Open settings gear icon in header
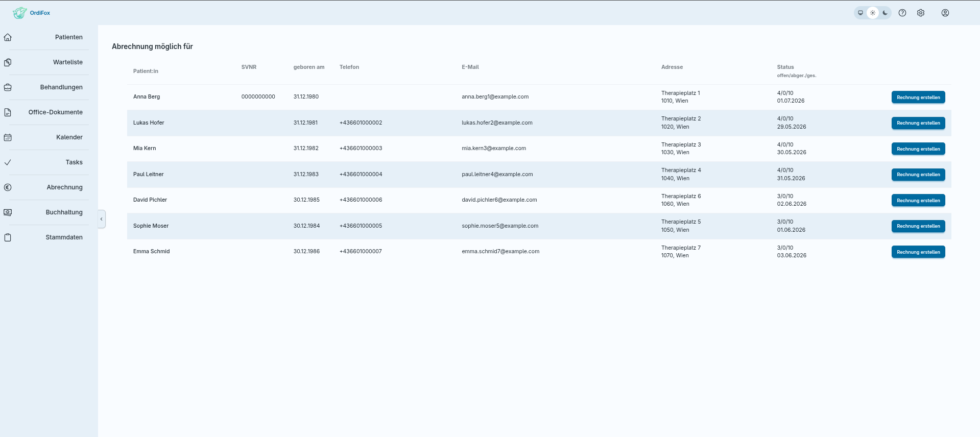 [921, 13]
